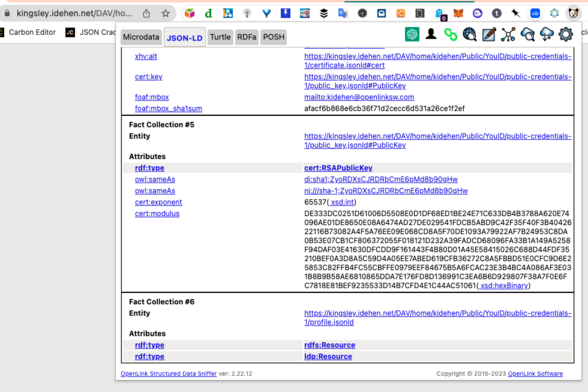This screenshot has width=588, height=392.
Task: Open the di:sha1 sameAs value link
Action: [x=381, y=179]
